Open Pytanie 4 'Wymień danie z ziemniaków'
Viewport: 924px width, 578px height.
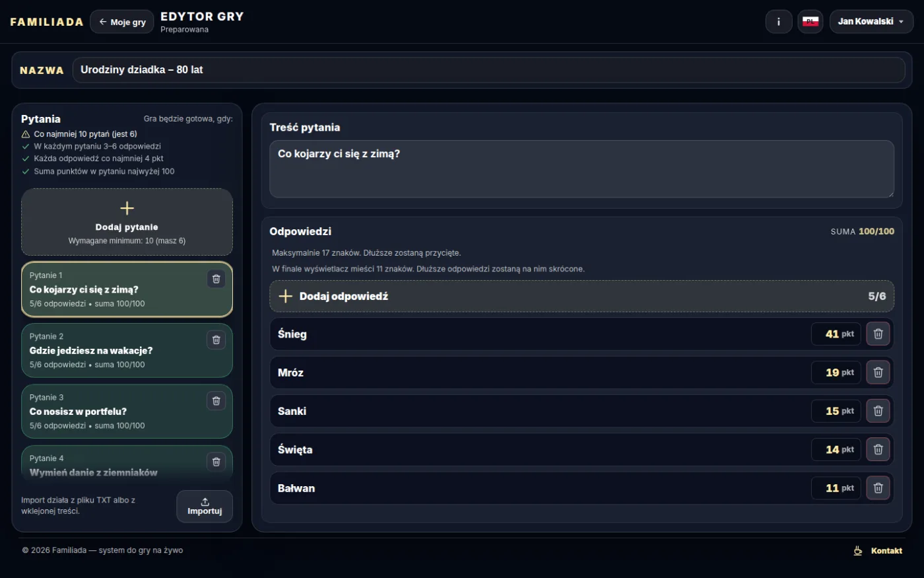(127, 462)
